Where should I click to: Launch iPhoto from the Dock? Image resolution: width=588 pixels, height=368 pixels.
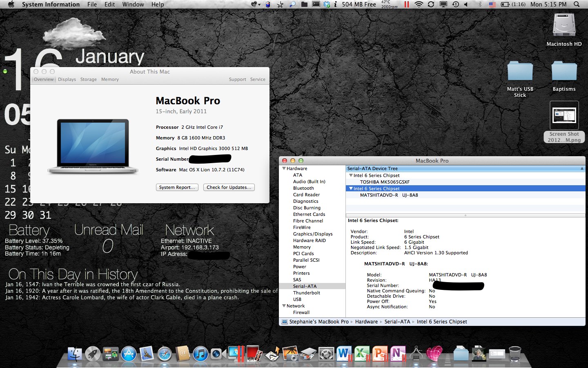[x=290, y=354]
